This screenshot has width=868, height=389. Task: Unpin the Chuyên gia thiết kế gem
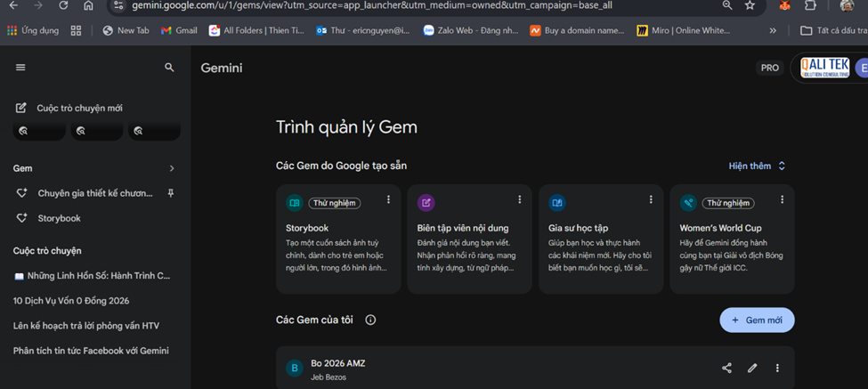[171, 193]
